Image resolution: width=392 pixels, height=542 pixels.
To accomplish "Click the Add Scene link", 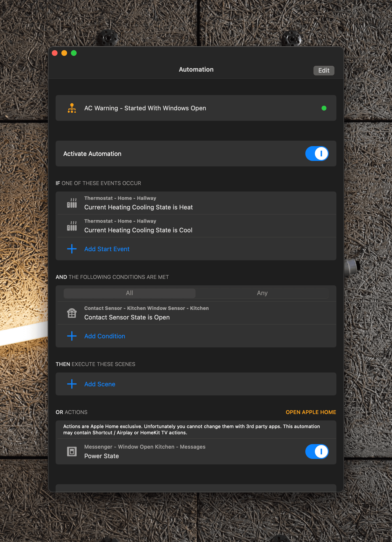I will coord(100,384).
